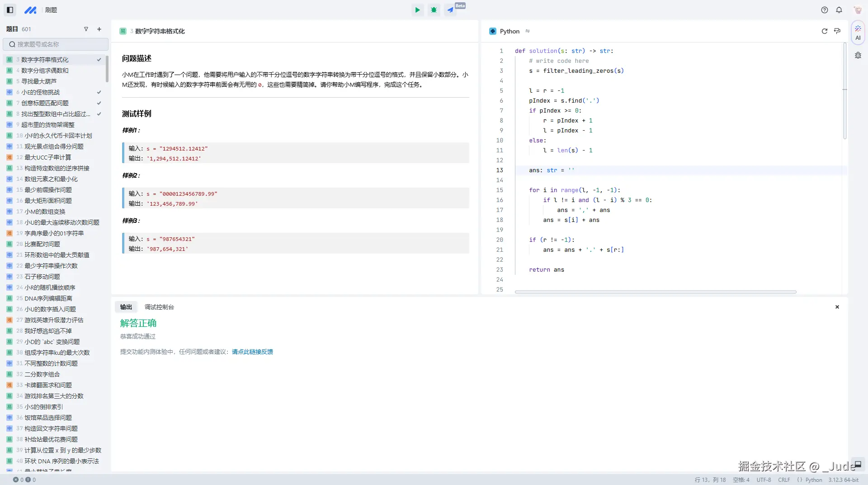Select problem 5 寻找最大葫芦

click(x=54, y=81)
